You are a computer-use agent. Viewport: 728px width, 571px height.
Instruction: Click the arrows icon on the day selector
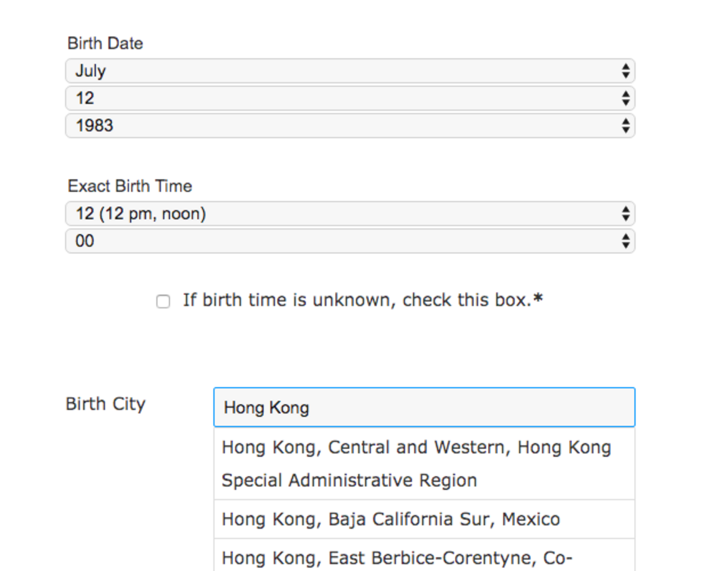pos(626,99)
